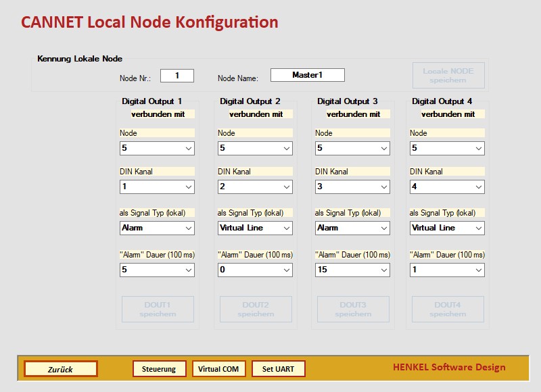The height and width of the screenshot is (392, 541).
Task: Click the Zurück button
Action: coord(60,369)
